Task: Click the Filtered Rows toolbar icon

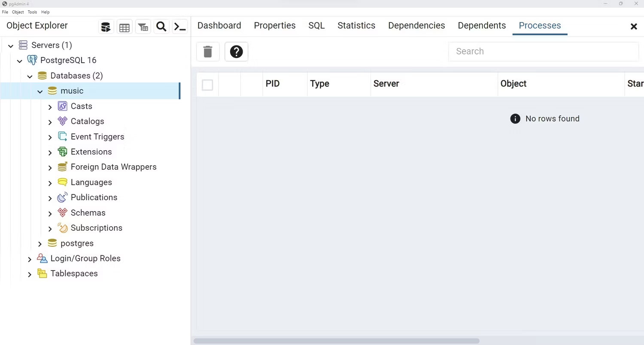Action: pyautogui.click(x=143, y=27)
